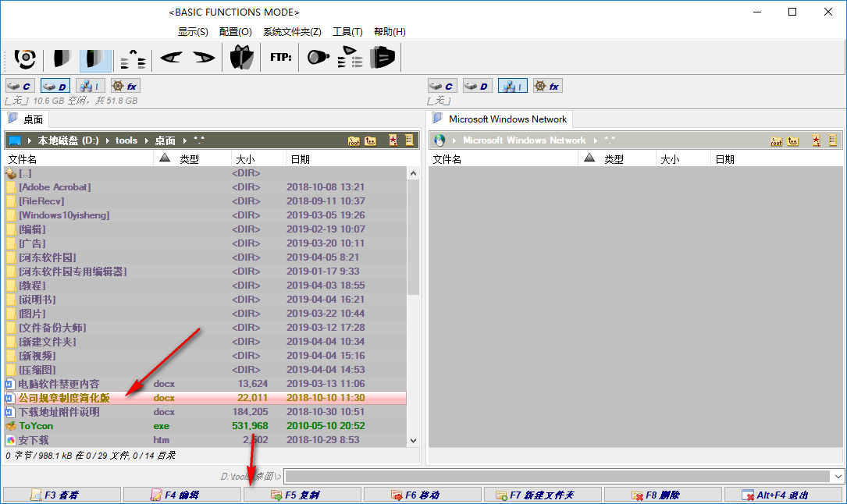Click the globe icon in right breadcrumb

pyautogui.click(x=440, y=140)
